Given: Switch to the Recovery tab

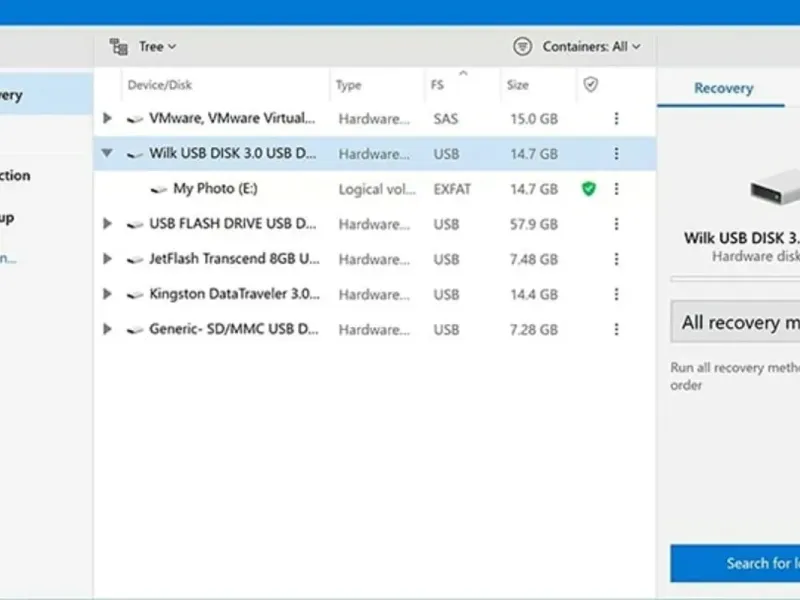Looking at the screenshot, I should click(x=723, y=88).
